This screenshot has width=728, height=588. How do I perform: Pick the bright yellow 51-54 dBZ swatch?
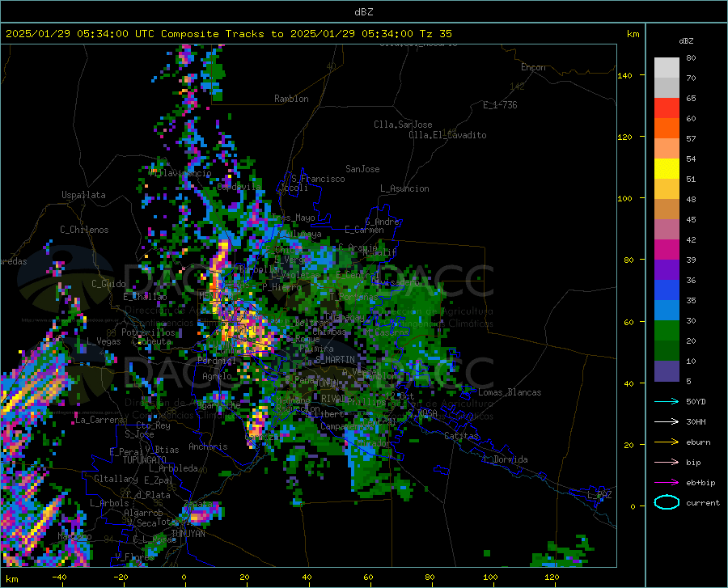pos(667,169)
